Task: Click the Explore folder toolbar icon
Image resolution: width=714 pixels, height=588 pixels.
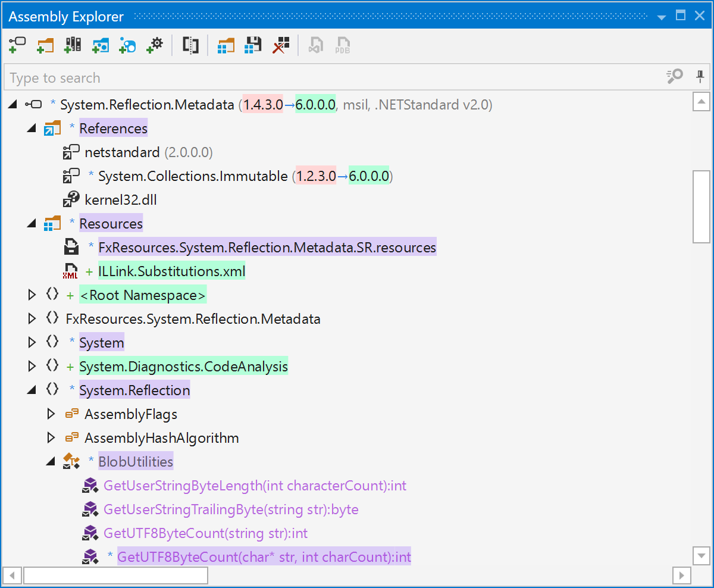Action: coord(45,45)
